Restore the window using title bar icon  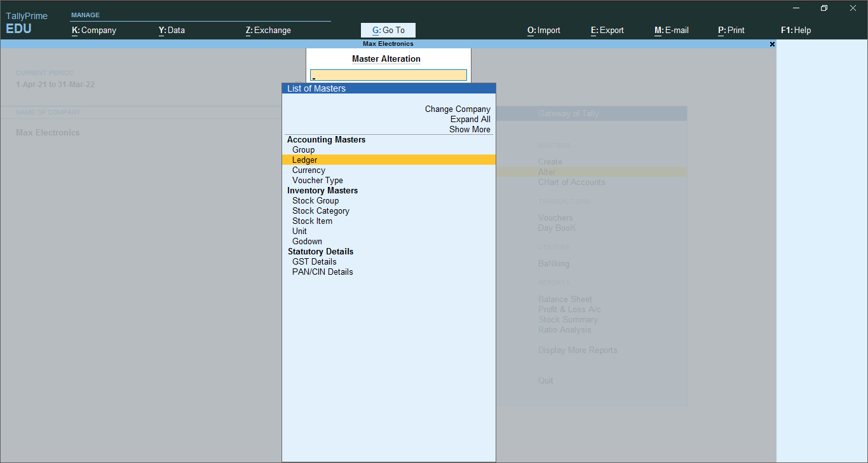pos(824,8)
